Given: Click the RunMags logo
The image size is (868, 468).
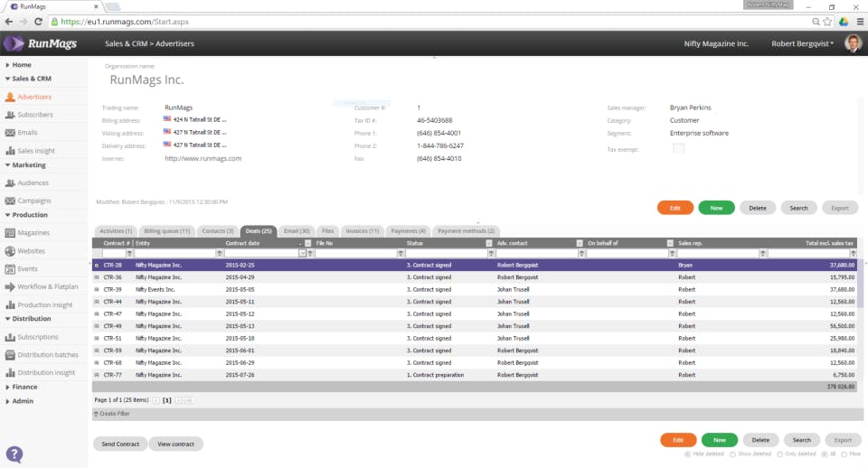Looking at the screenshot, I should [x=41, y=43].
